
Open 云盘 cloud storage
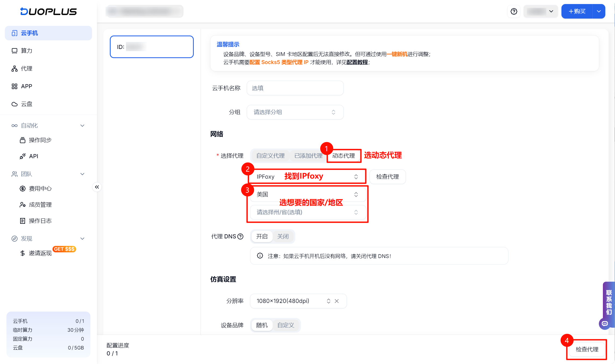26,104
